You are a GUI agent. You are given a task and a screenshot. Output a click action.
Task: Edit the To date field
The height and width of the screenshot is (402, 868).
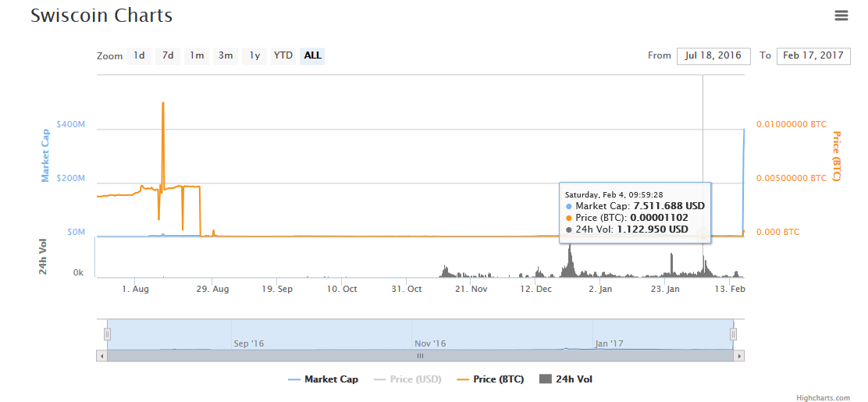coord(813,56)
